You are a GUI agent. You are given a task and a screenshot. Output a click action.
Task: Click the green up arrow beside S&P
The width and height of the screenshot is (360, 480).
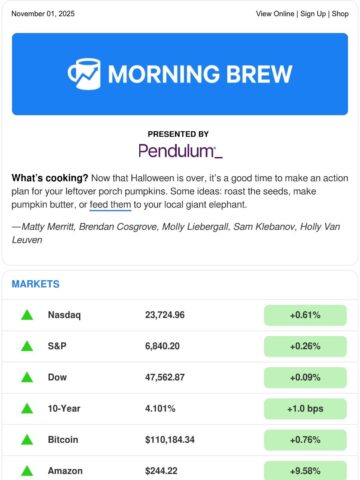coord(27,346)
